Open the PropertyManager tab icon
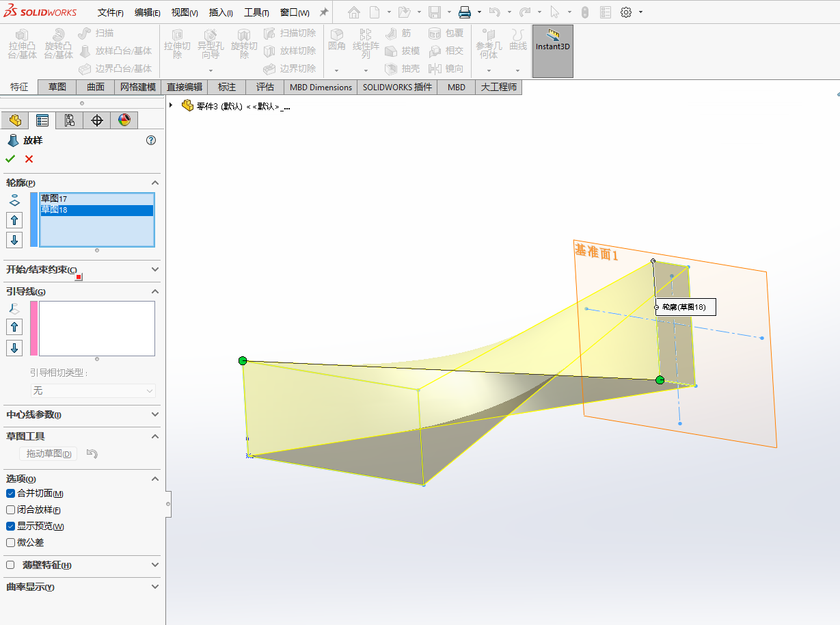This screenshot has width=840, height=625. (x=42, y=120)
